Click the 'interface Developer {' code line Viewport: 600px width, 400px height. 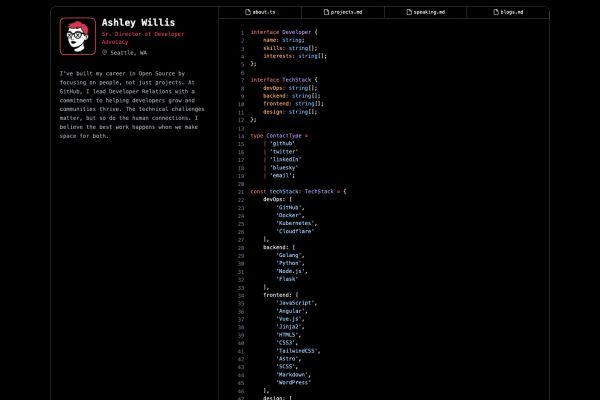pos(284,32)
